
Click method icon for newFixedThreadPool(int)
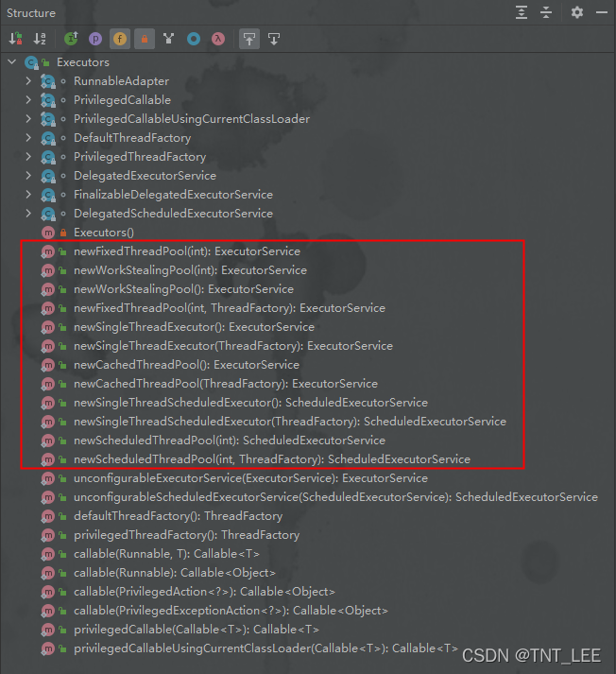tap(47, 251)
